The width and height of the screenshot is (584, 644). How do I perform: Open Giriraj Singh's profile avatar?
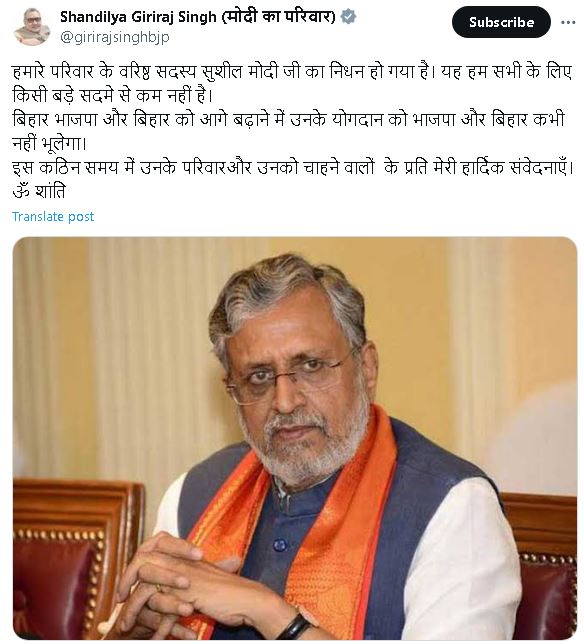pos(32,27)
